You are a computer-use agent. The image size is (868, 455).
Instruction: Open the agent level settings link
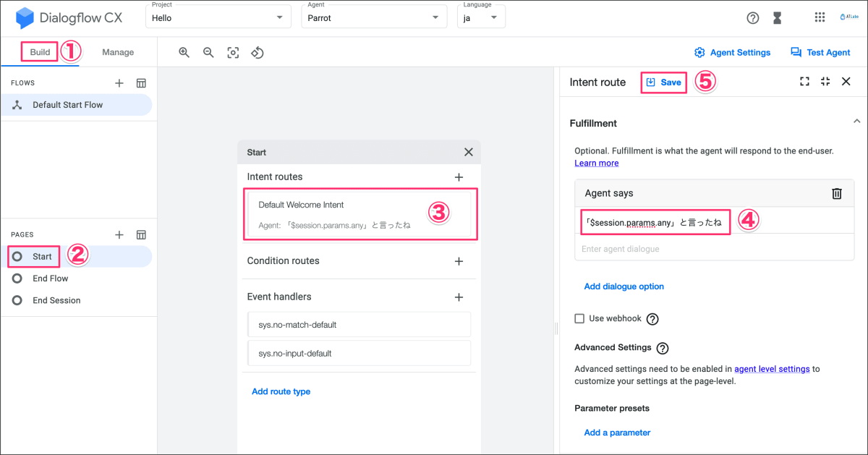[x=772, y=369]
